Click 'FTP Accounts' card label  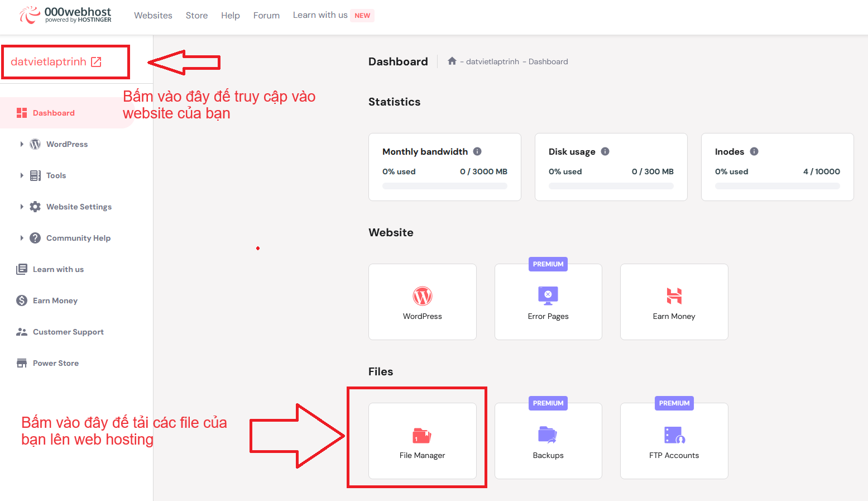674,455
